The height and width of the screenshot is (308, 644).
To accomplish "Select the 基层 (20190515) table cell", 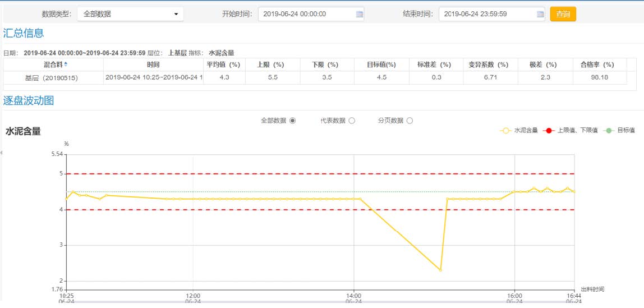I will 53,77.
